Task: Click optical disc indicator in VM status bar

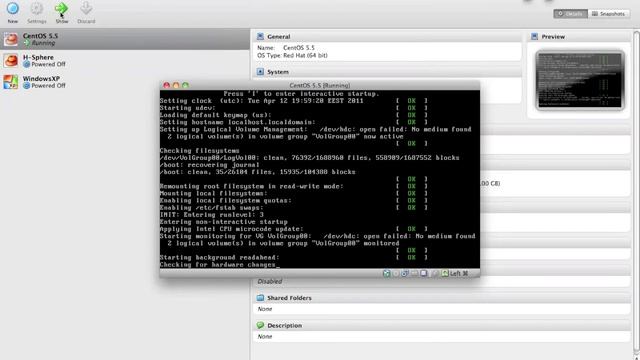Action: tap(396, 273)
